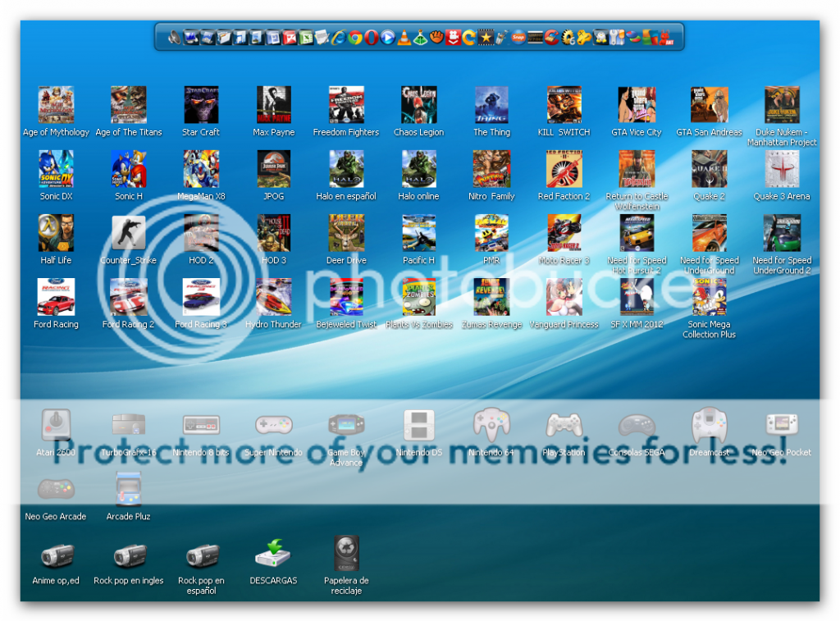
Task: Launch Red Faction 2
Action: point(564,169)
